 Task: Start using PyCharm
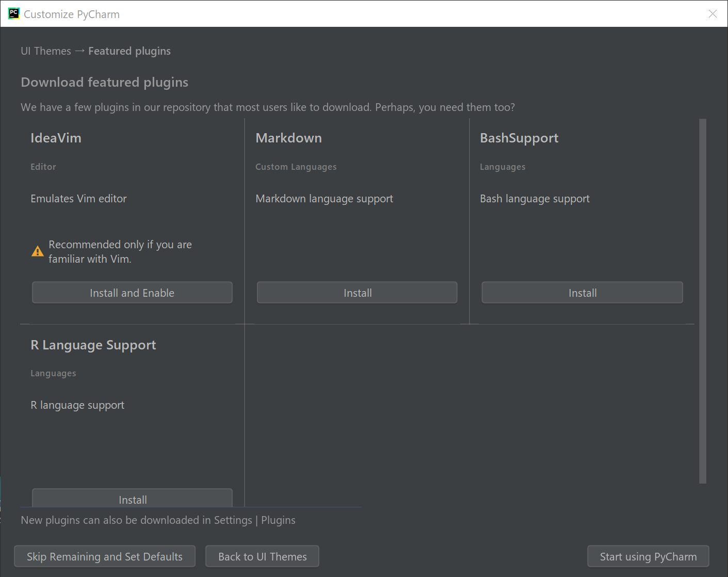pos(648,556)
